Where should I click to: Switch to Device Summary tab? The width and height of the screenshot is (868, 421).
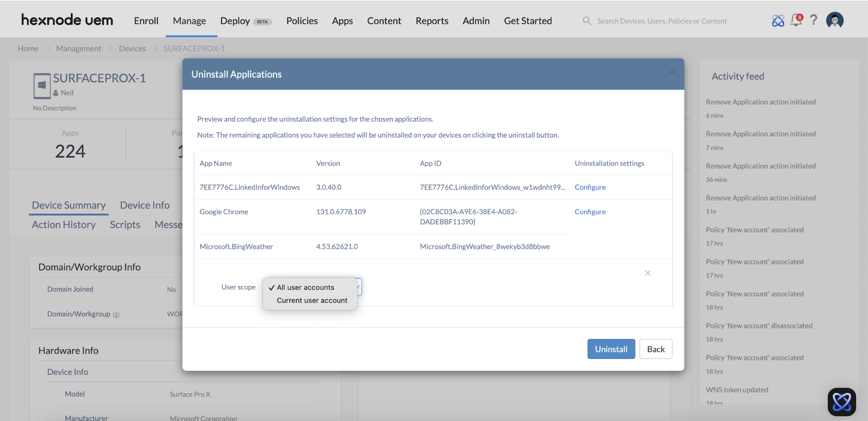(x=69, y=205)
